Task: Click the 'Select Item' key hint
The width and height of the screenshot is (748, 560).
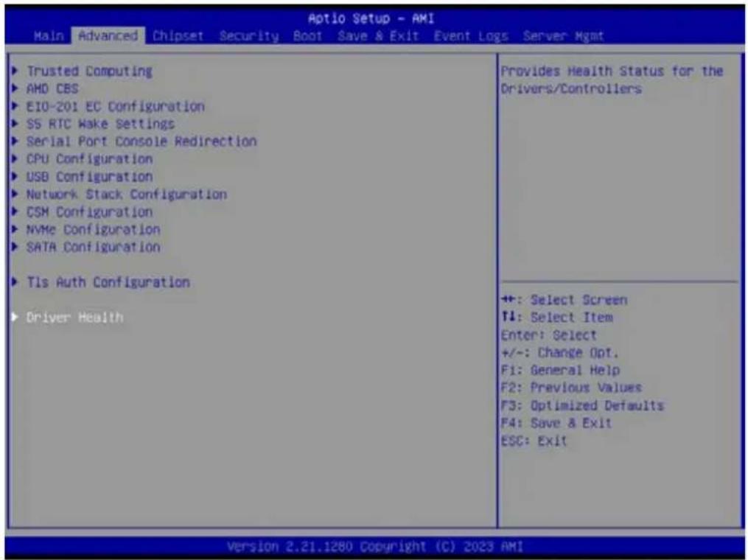Action: click(557, 318)
